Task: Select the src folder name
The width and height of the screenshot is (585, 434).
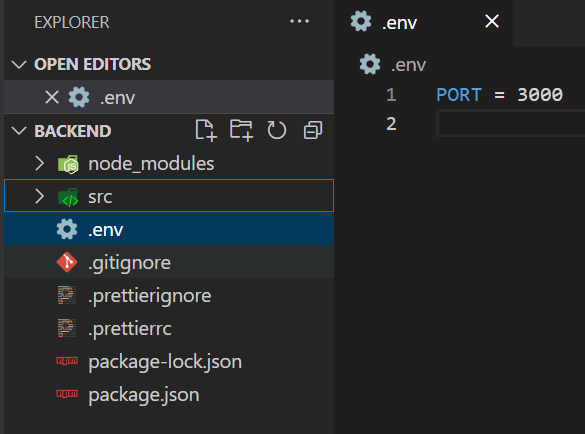Action: [100, 197]
